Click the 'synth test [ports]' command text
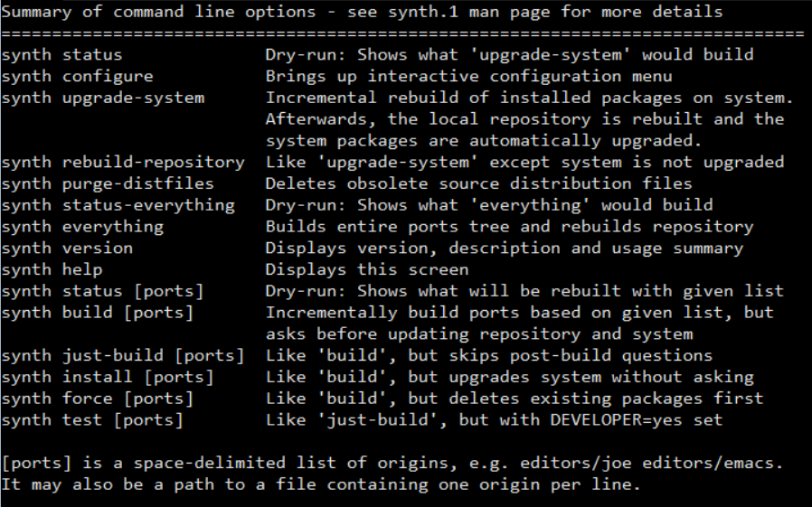This screenshot has height=507, width=812. 92,420
